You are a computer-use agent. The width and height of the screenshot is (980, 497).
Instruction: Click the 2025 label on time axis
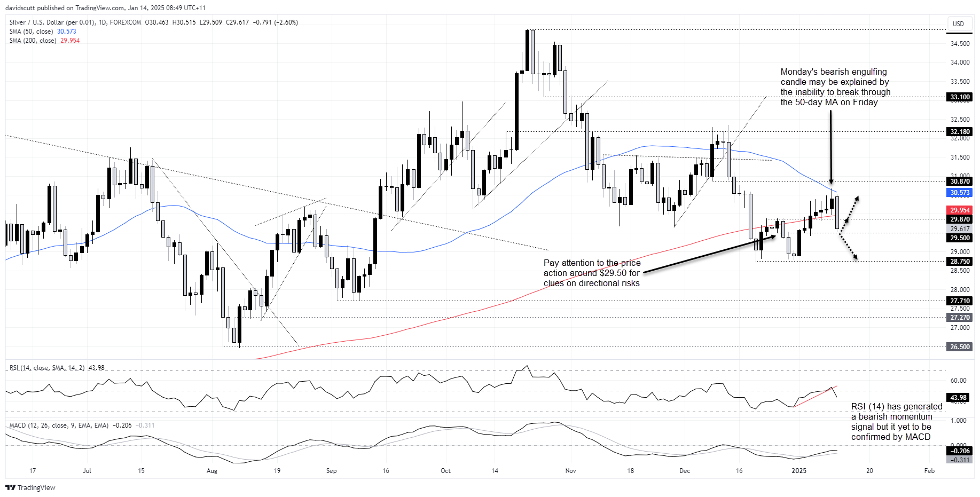click(x=799, y=471)
